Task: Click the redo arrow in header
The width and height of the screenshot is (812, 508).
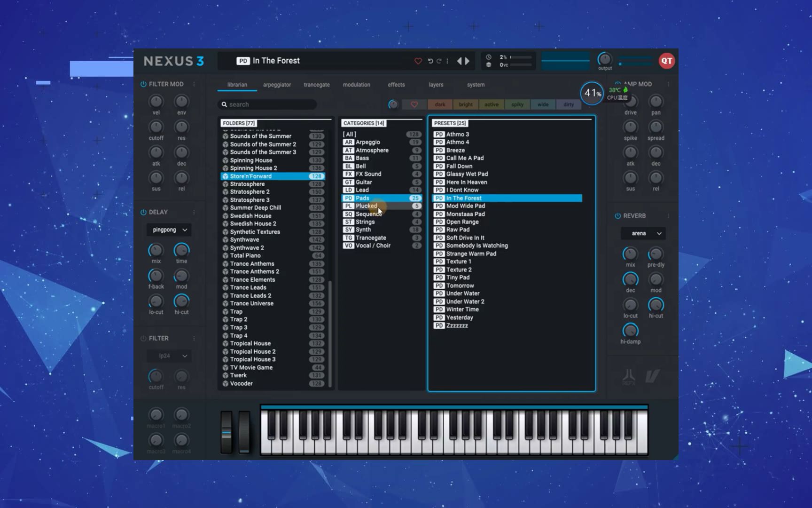Action: 439,61
